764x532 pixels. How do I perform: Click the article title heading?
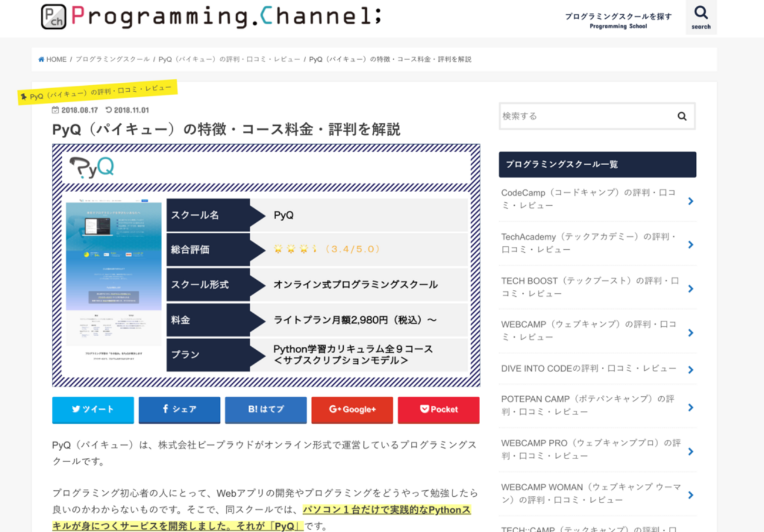tap(226, 129)
